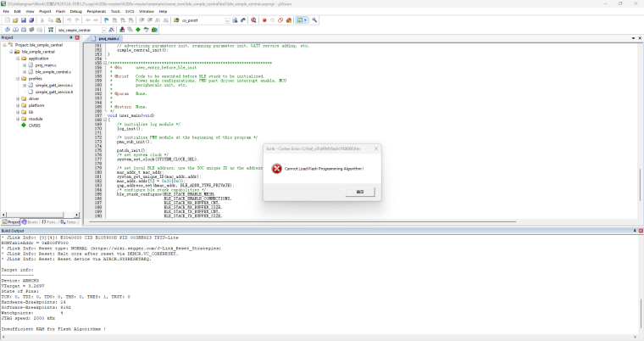The width and height of the screenshot is (644, 341).
Task: Start debug session with magnifier icon
Action: pos(253,20)
